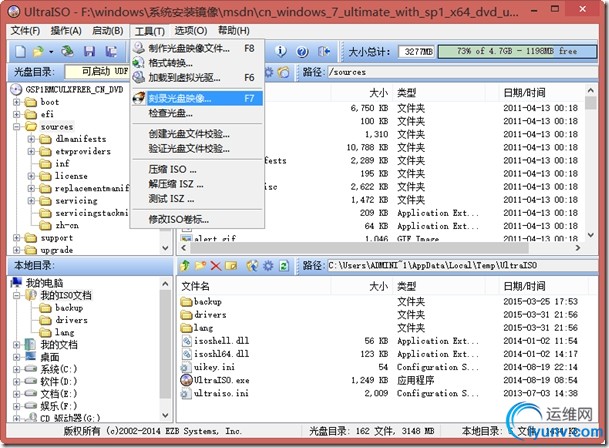
Task: Select the 软件(D:) drive in local tree
Action: tap(59, 382)
